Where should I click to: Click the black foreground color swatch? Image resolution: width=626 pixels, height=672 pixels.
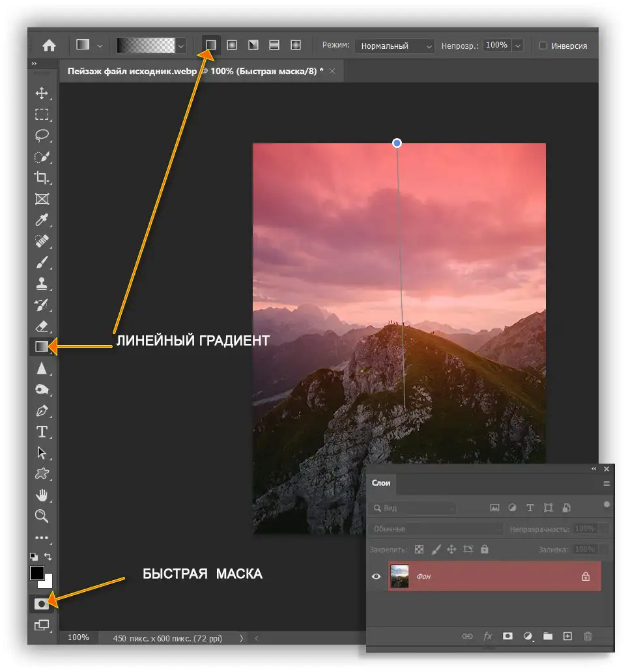(37, 572)
